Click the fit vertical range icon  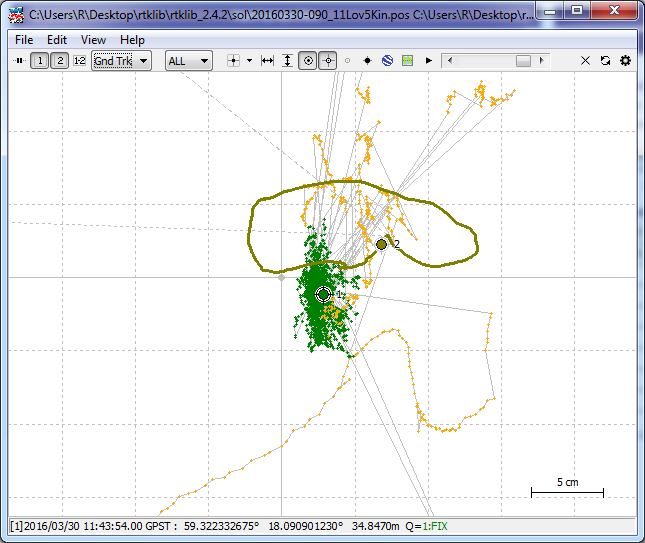(287, 61)
